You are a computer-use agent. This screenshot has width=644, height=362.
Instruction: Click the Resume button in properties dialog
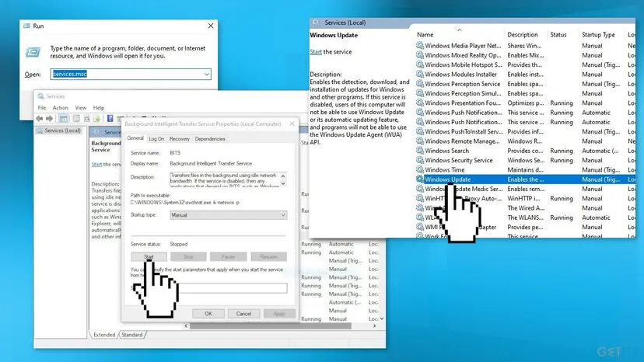[268, 256]
